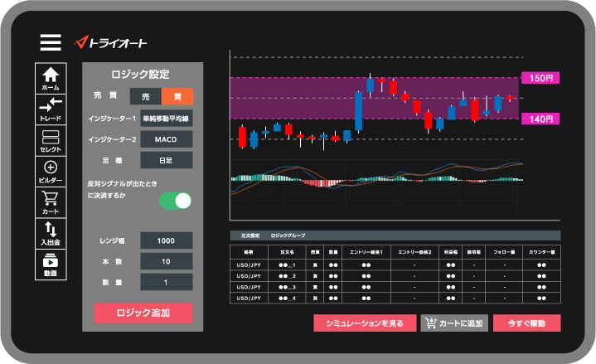Click the シミュレーションを見る button
This screenshot has height=364, width=596.
point(364,323)
